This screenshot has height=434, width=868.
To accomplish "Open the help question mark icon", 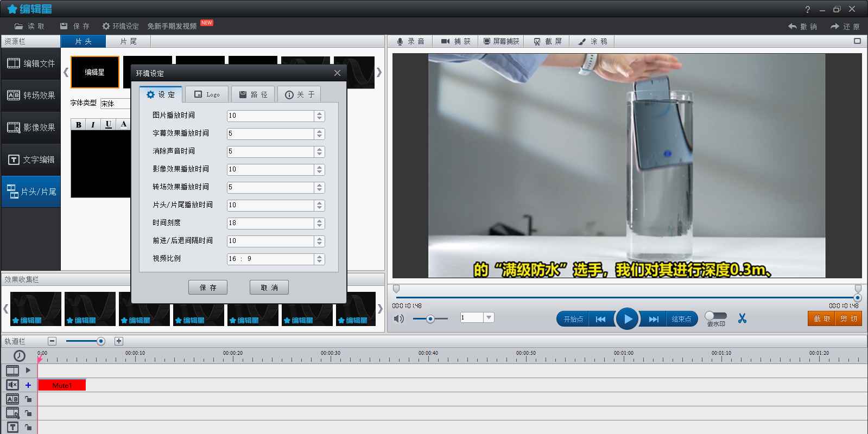I will pos(808,9).
